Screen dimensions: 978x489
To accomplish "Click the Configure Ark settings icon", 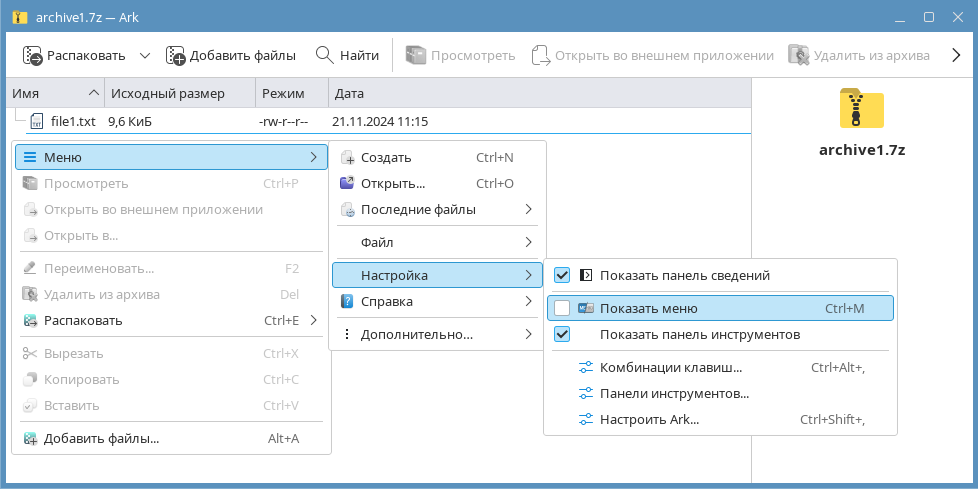I will pos(586,420).
